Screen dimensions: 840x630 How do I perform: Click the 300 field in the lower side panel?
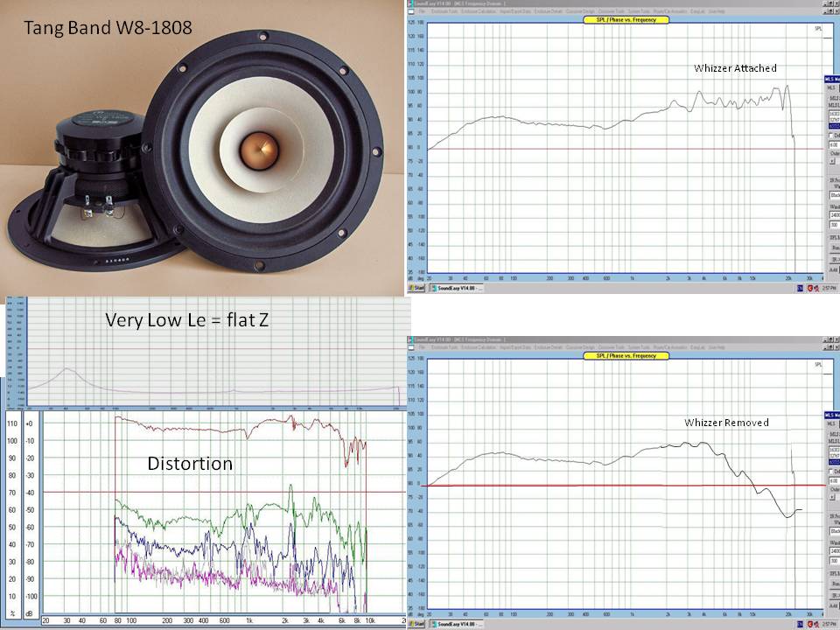(835, 560)
